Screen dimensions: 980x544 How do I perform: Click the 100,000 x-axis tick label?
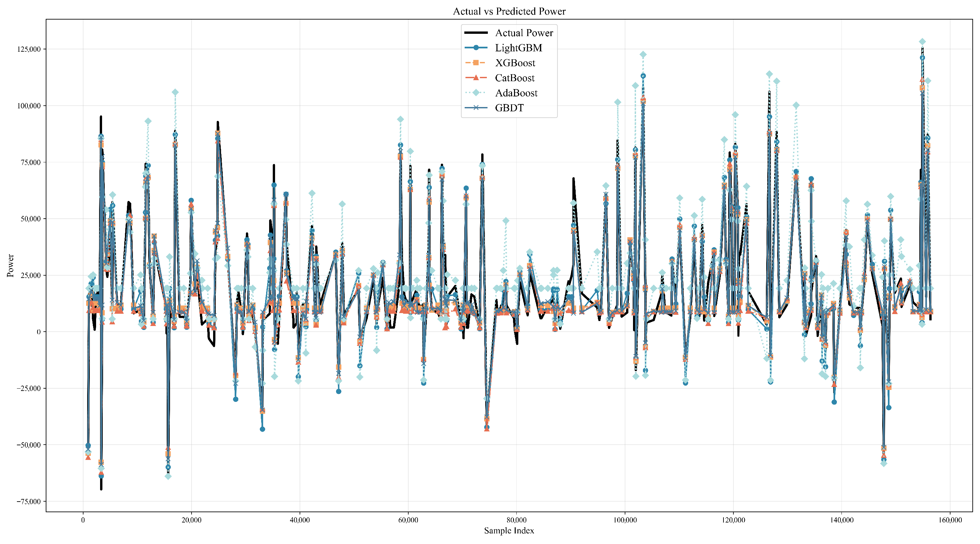[625, 520]
